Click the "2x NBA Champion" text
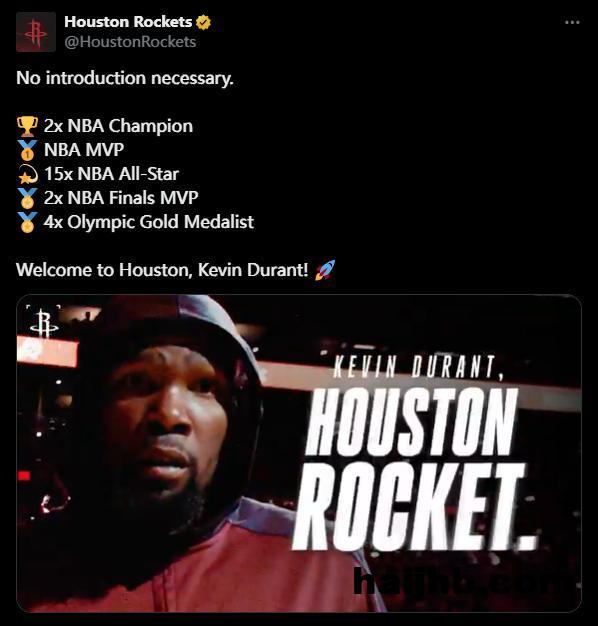The image size is (598, 626). [x=118, y=126]
